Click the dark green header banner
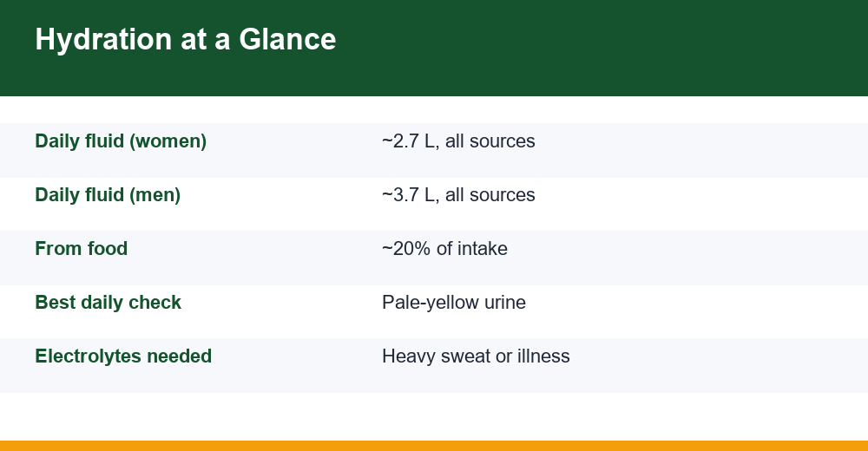The width and height of the screenshot is (868, 451). [x=434, y=49]
